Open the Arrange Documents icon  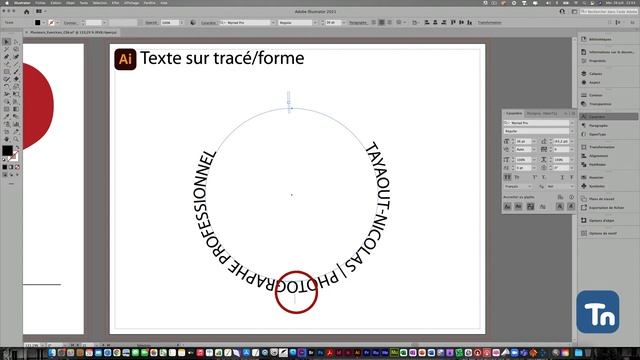click(x=40, y=11)
